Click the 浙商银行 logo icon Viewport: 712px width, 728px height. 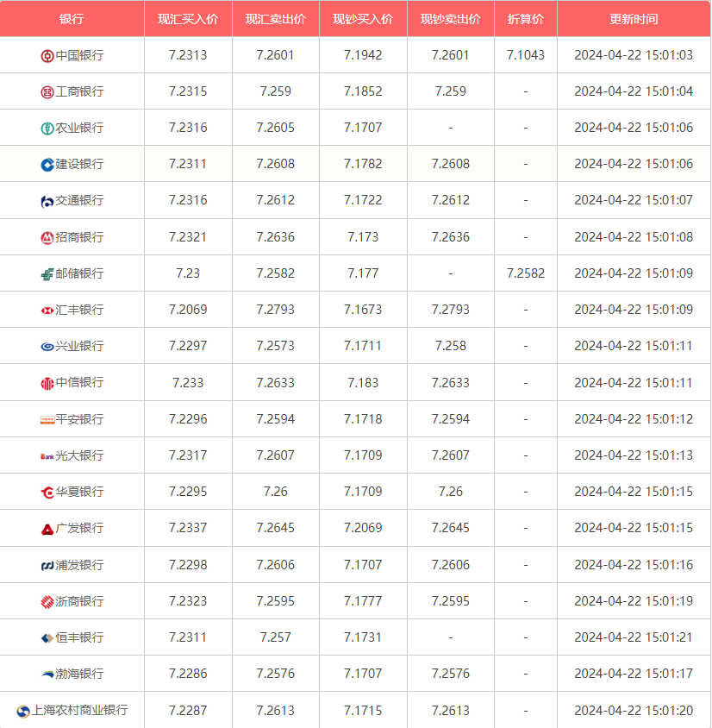47,601
